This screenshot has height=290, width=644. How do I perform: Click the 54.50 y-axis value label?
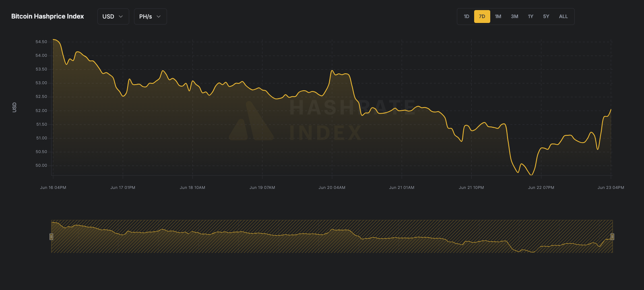(x=41, y=42)
